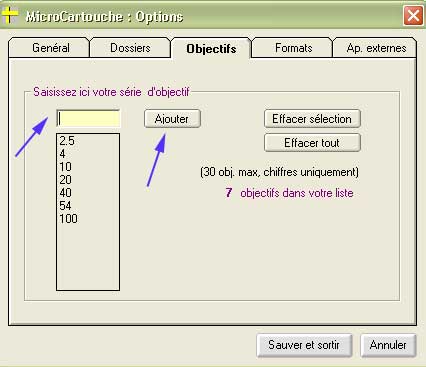This screenshot has width=426, height=367.
Task: Click the yellow cross MicroCartouche title icon
Action: tap(9, 15)
